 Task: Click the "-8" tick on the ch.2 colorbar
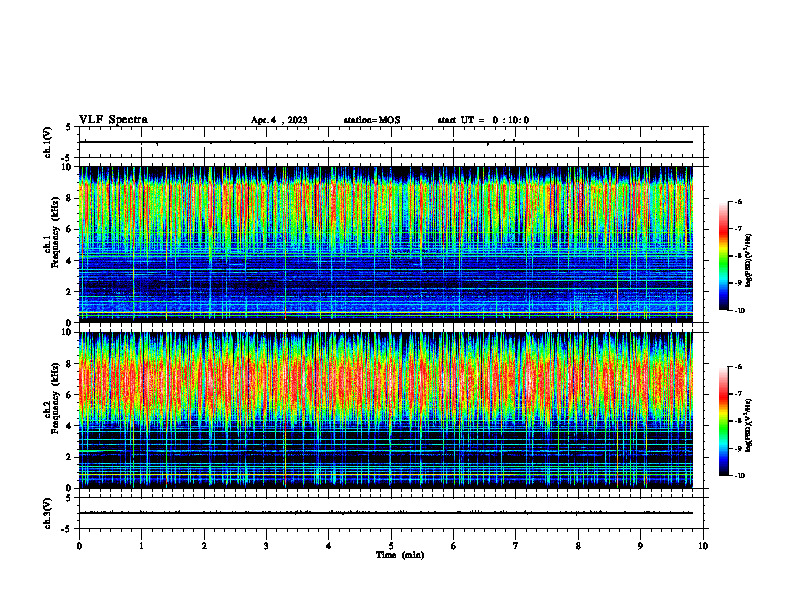[738, 421]
